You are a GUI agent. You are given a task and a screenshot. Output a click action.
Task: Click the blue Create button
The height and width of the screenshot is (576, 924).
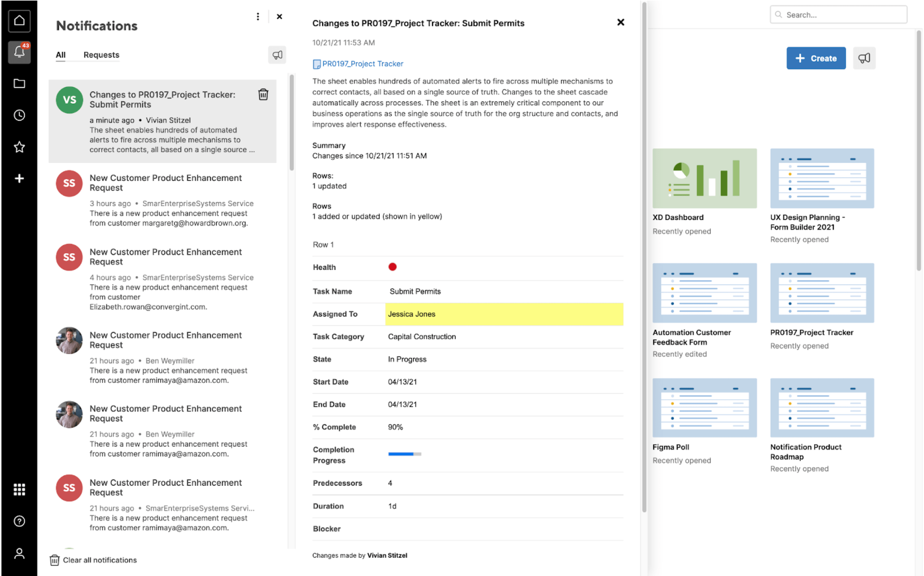pos(816,58)
